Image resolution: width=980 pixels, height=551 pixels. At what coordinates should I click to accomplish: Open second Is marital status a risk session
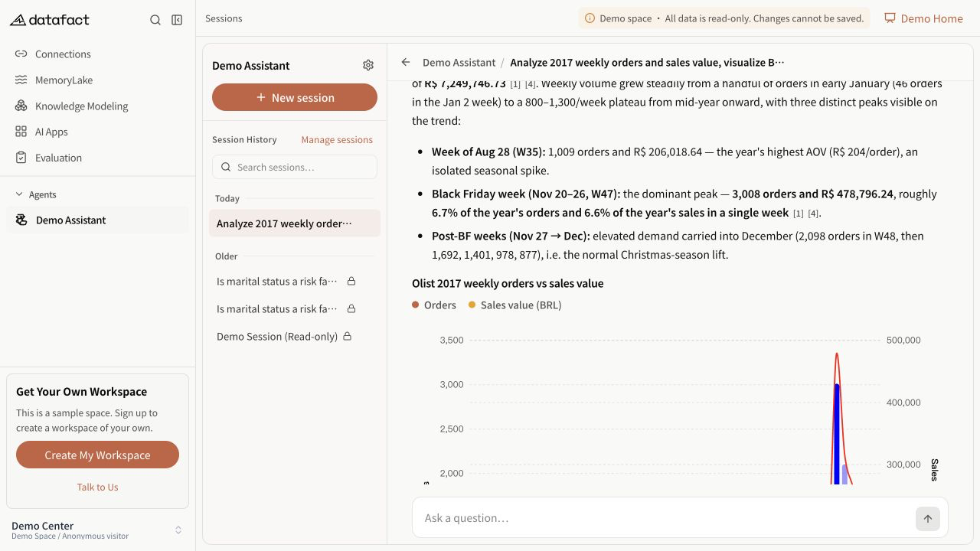tap(295, 309)
